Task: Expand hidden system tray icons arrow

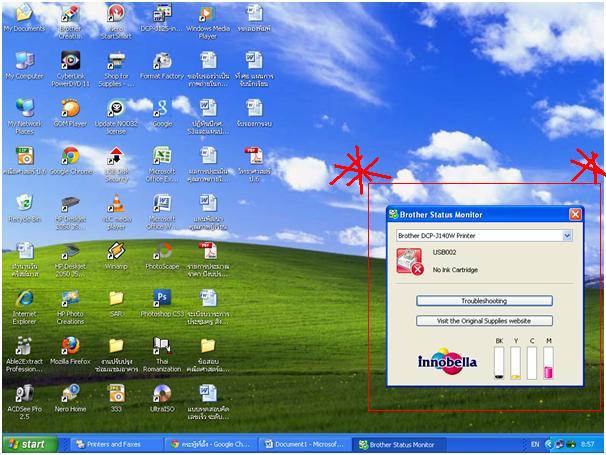Action: (x=548, y=444)
